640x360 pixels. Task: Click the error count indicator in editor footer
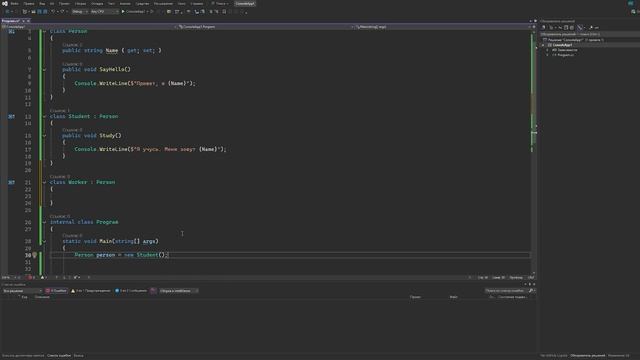pos(31,278)
